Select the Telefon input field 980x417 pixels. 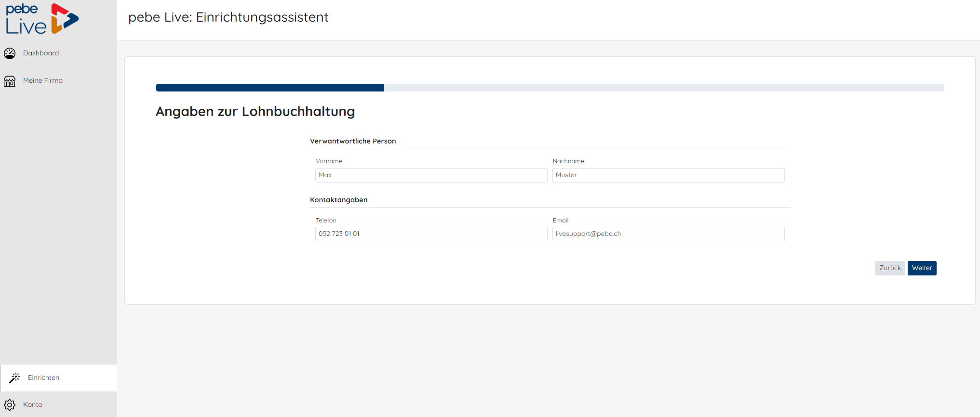tap(431, 234)
